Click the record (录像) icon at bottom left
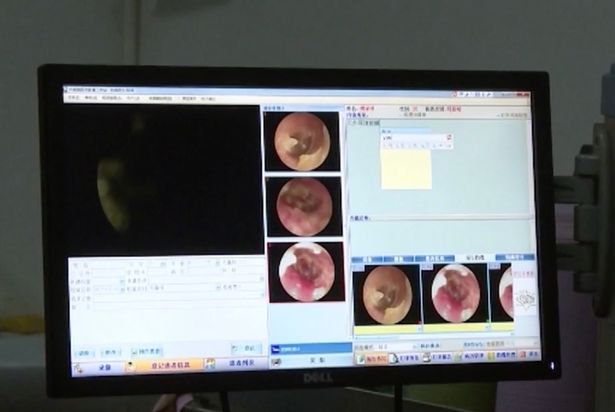This screenshot has width=615, height=412. [x=78, y=368]
